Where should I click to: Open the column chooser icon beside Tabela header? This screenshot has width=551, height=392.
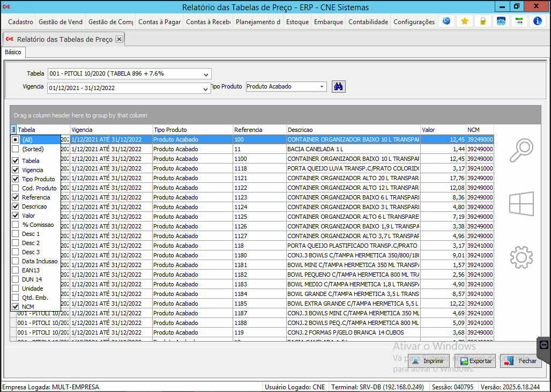coord(13,130)
